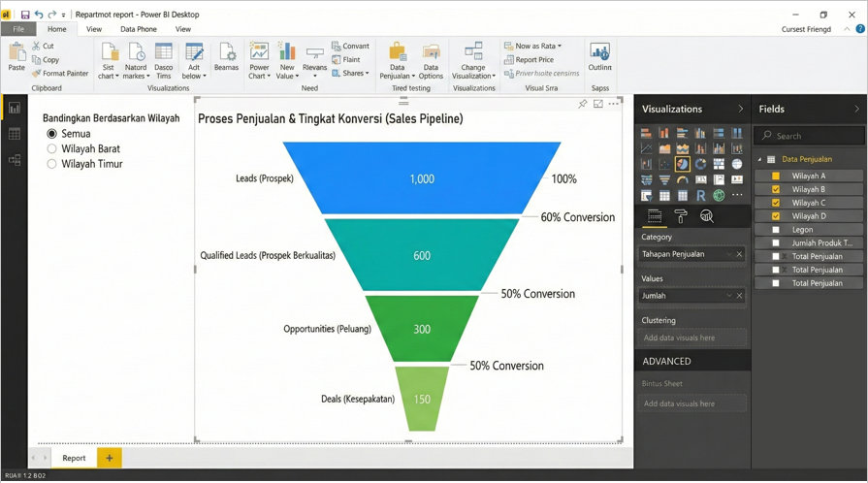Click the Paste icon in Clipboard group
The height and width of the screenshot is (483, 868).
pyautogui.click(x=16, y=56)
